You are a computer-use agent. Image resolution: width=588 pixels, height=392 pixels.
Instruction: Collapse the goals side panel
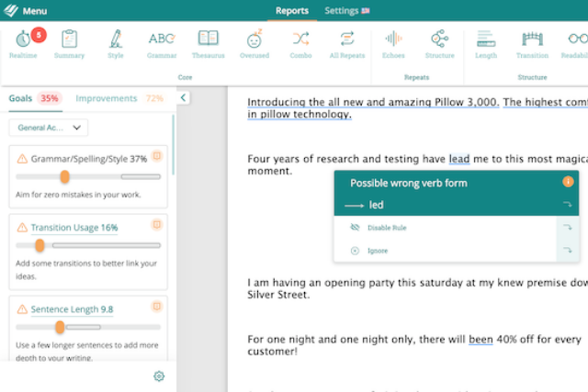pos(183,98)
